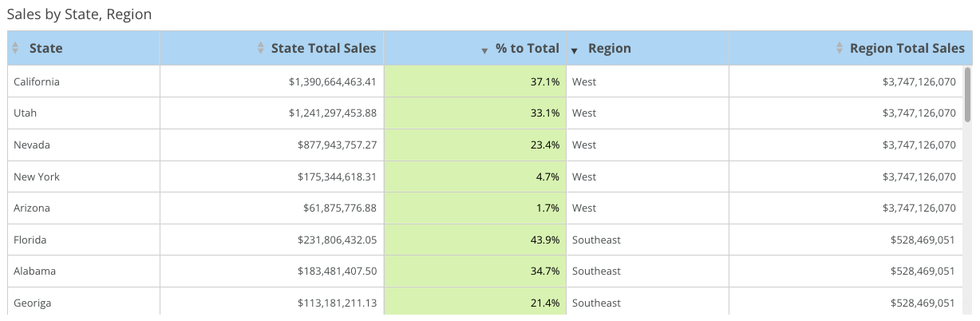Click the sort icon beside State header
The height and width of the screenshot is (321, 980).
tap(15, 49)
